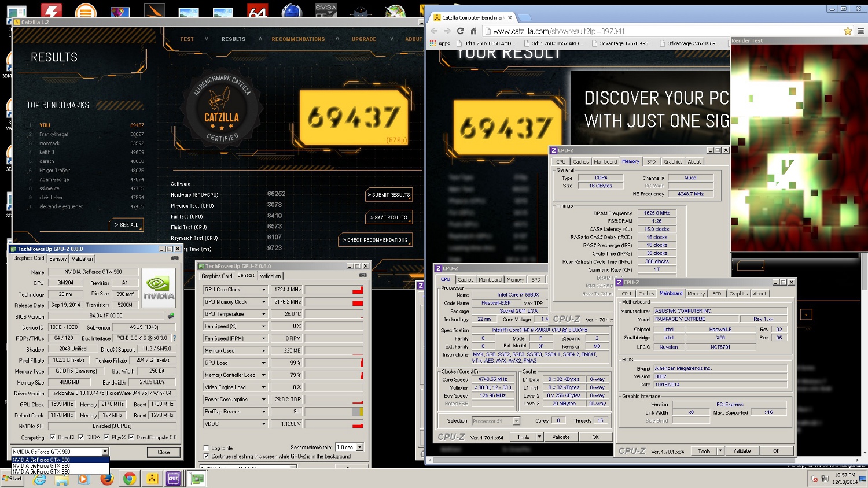Expand the GPU Load sensor dropdown
Viewport: 868px width, 488px height.
264,363
